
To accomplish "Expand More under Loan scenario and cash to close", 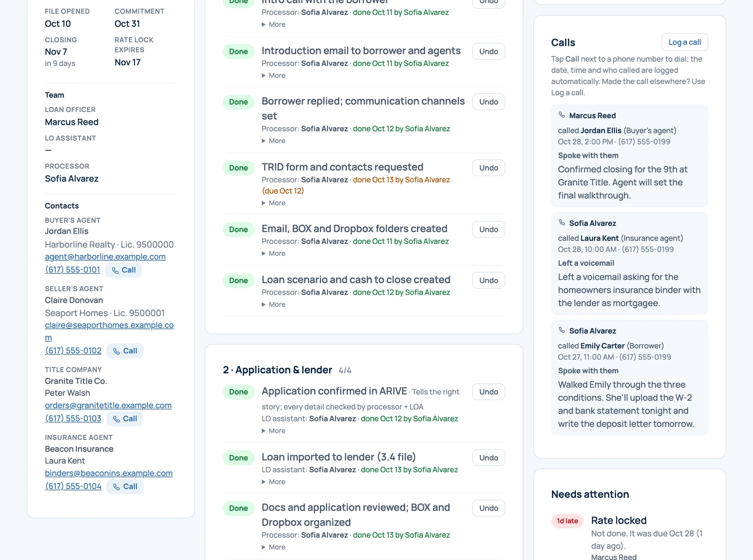I will coord(273,304).
